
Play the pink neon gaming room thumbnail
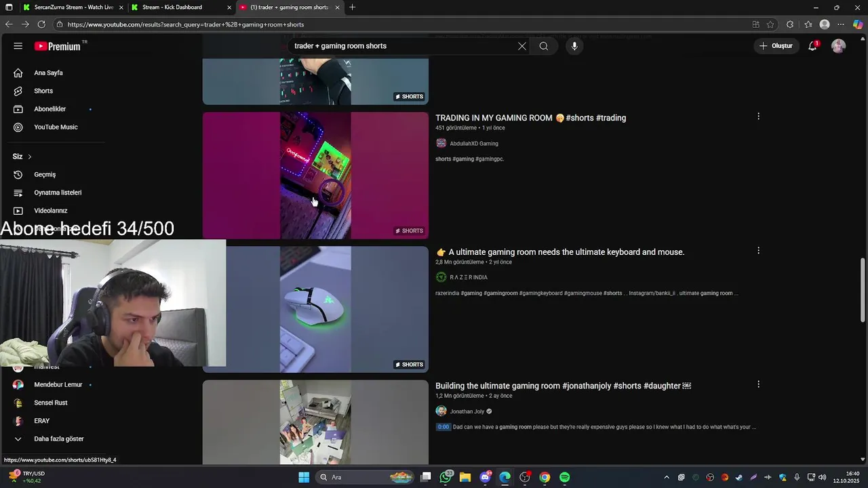coord(315,176)
